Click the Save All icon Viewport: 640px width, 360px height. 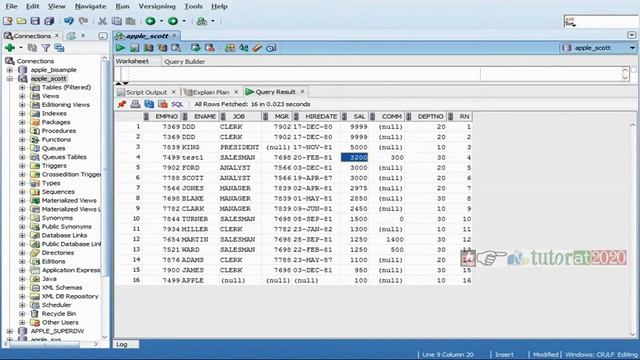49,21
